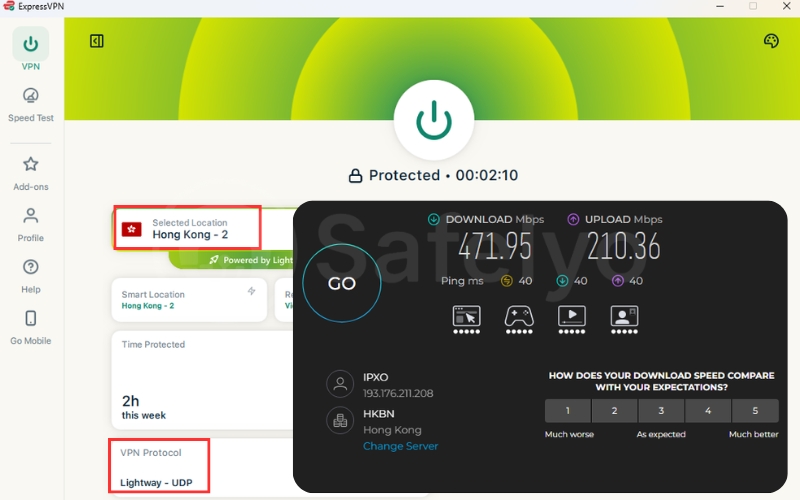
Task: Click the web browsing rating icon
Action: click(x=466, y=319)
